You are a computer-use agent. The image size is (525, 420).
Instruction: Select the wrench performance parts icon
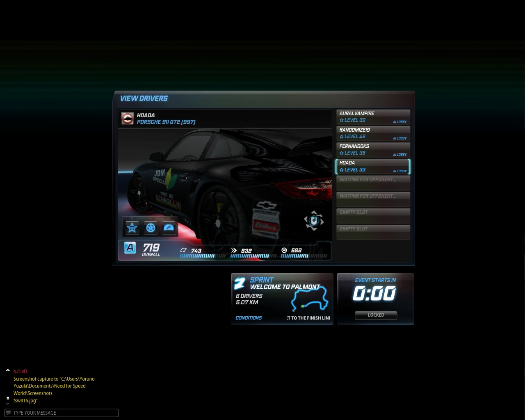169,228
